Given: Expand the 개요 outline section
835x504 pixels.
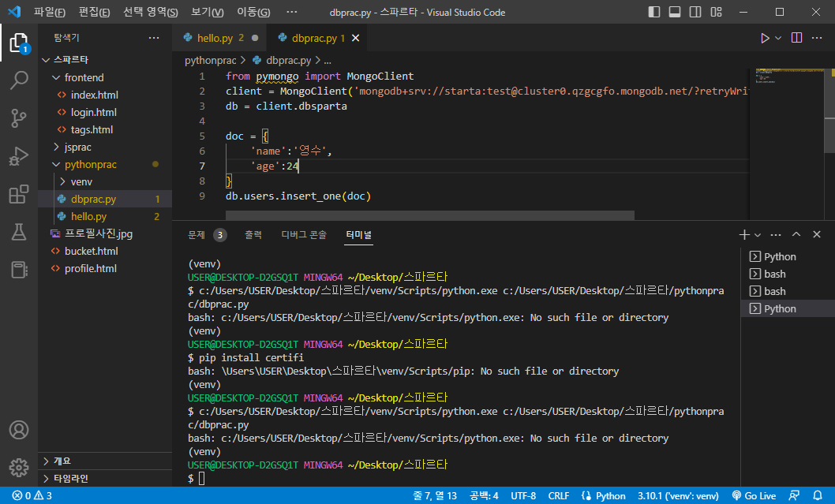Looking at the screenshot, I should point(105,461).
